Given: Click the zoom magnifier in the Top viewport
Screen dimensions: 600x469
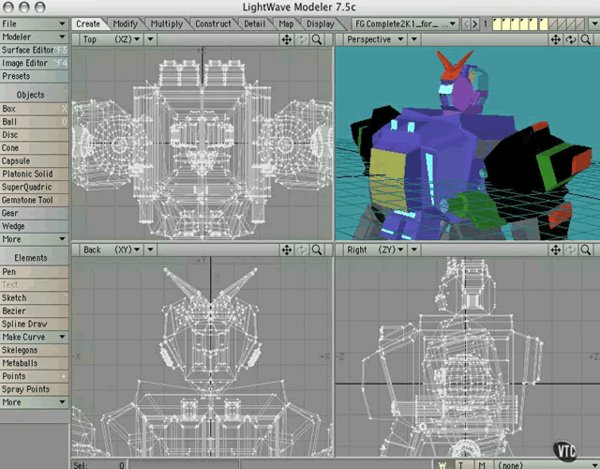Looking at the screenshot, I should [x=317, y=39].
